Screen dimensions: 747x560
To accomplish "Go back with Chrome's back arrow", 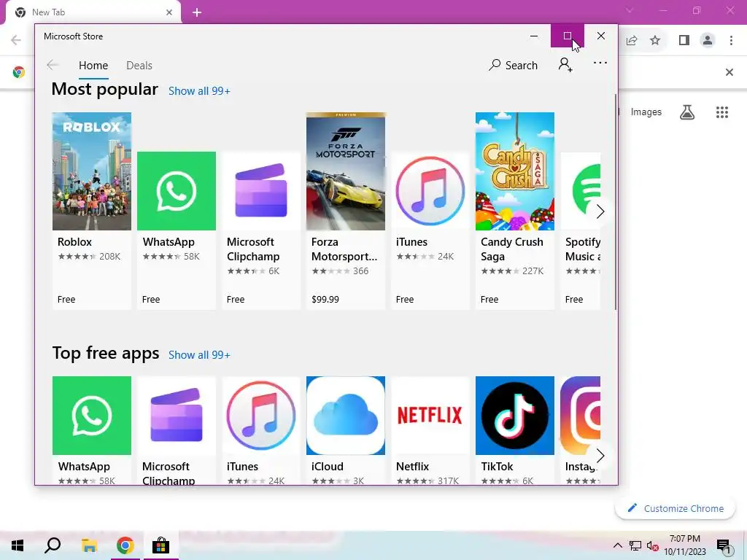I will point(16,40).
